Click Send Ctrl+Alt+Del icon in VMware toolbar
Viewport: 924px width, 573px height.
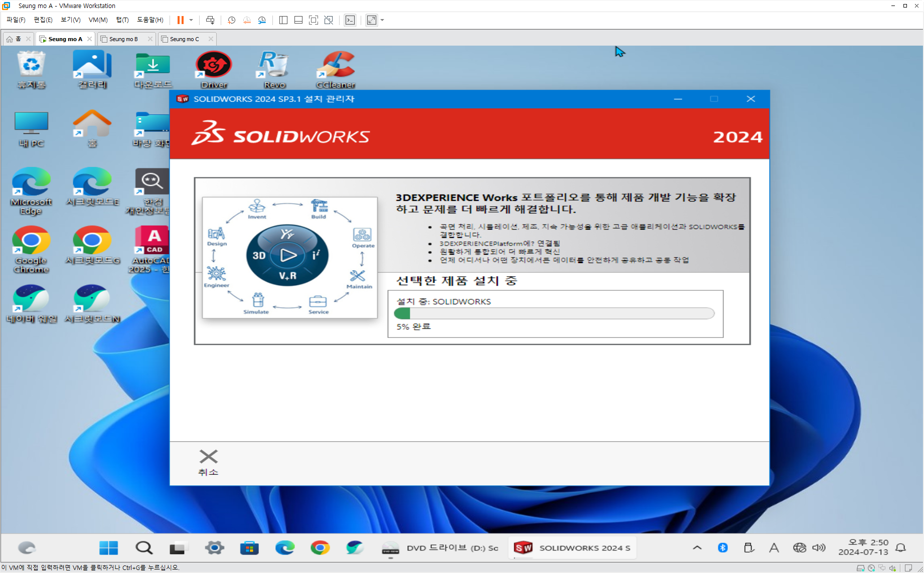[210, 20]
